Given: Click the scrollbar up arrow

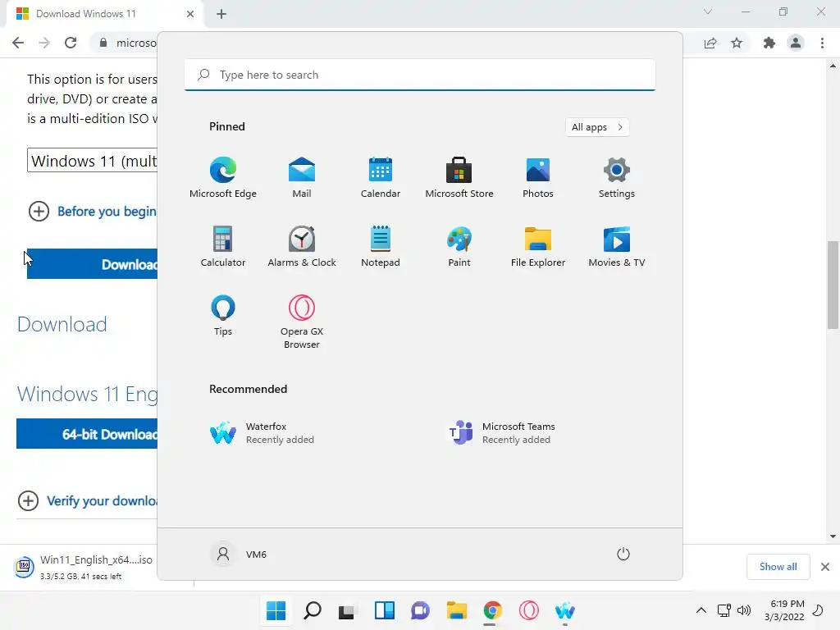Looking at the screenshot, I should click(x=833, y=66).
